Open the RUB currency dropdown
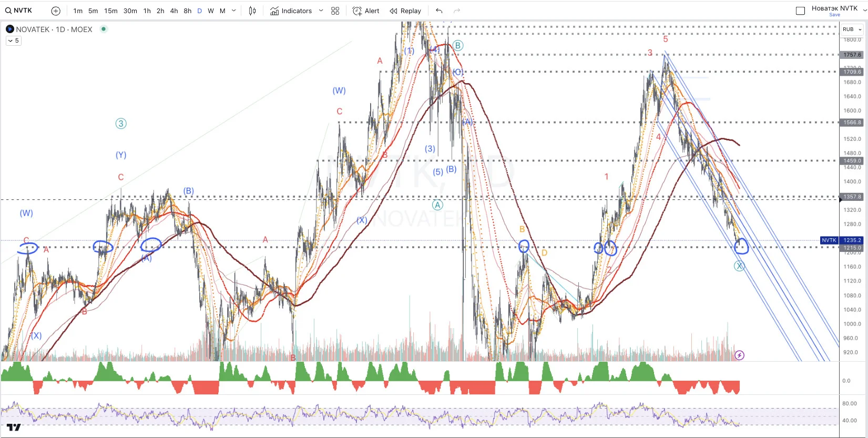Viewport: 868px width, 438px height. pyautogui.click(x=852, y=29)
